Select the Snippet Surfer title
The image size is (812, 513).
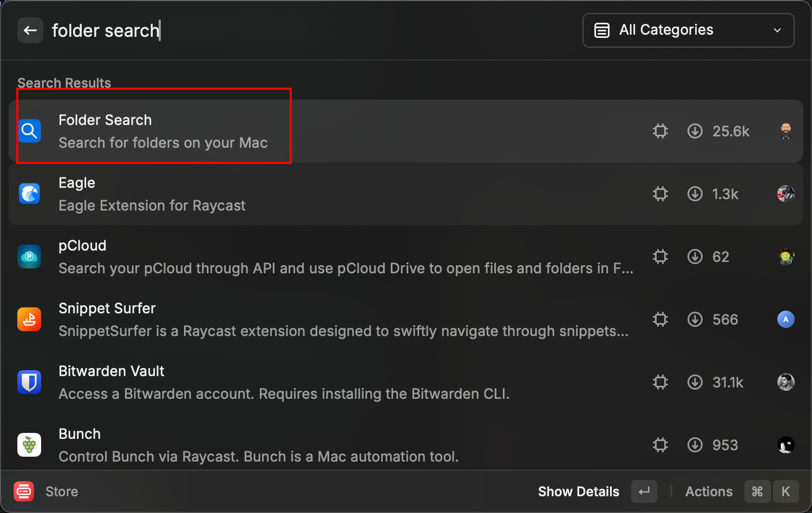(x=107, y=308)
